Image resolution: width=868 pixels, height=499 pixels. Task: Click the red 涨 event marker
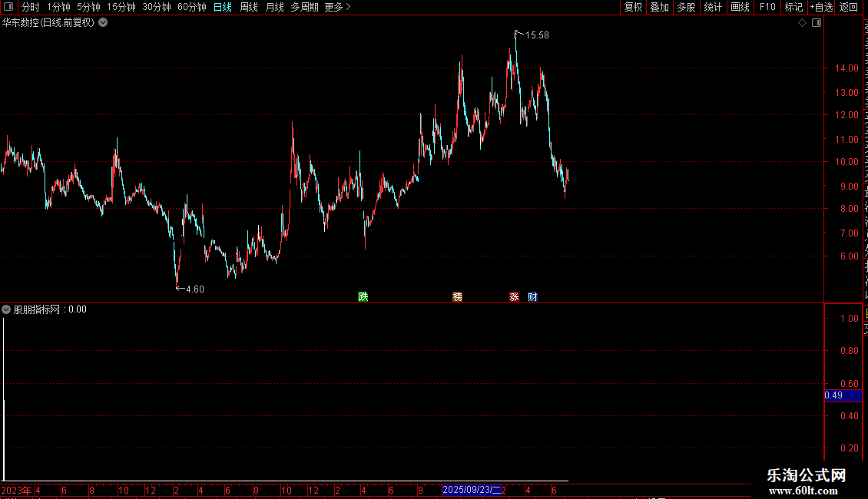pyautogui.click(x=514, y=296)
